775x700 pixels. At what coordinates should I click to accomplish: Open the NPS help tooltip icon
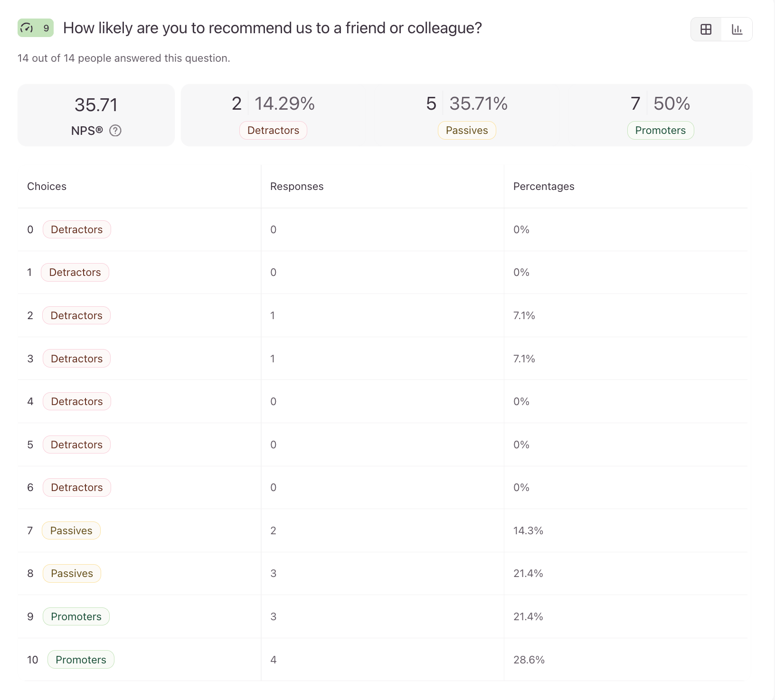click(115, 130)
